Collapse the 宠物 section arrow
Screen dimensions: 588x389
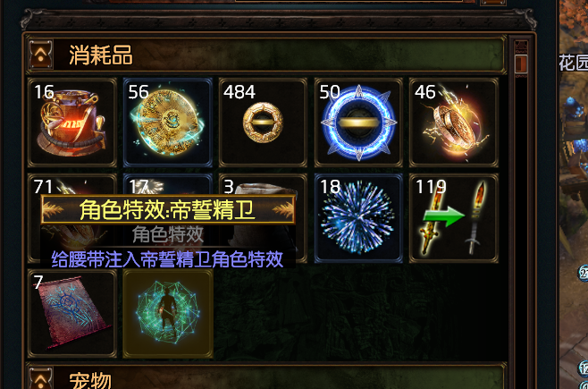click(x=40, y=379)
